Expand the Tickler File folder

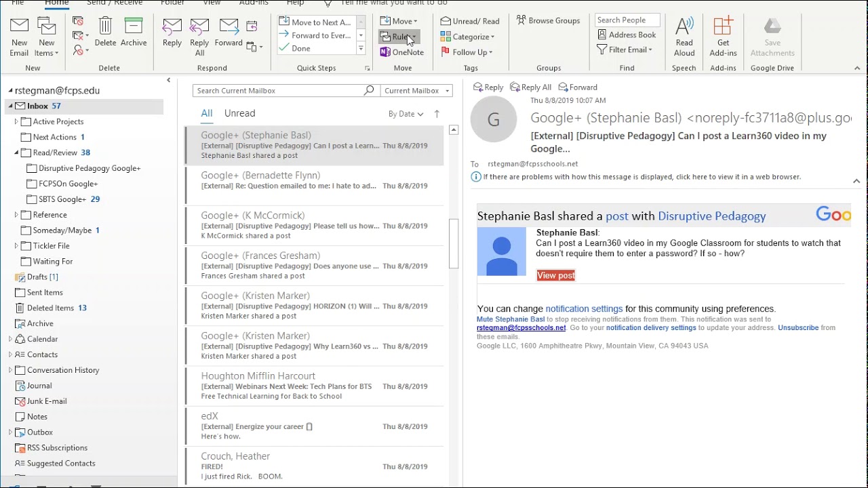click(16, 246)
